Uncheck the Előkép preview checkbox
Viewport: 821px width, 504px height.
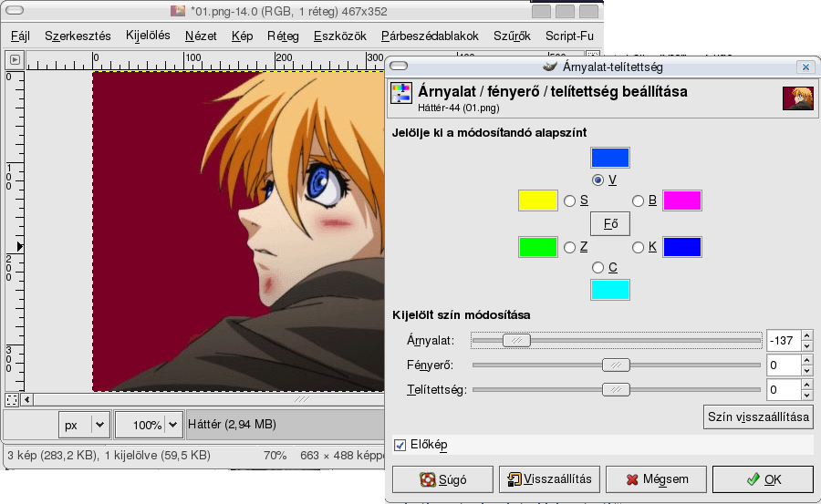400,444
